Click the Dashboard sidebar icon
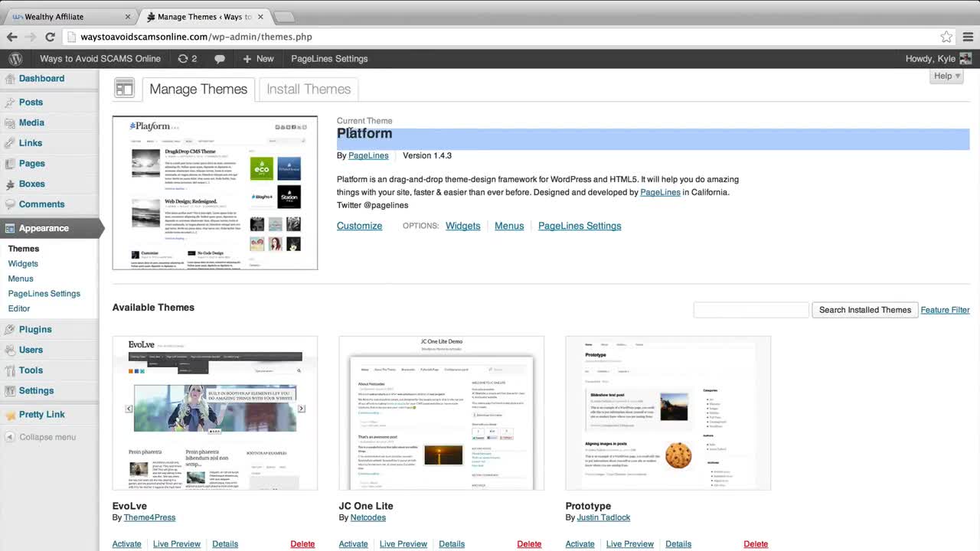Image resolution: width=980 pixels, height=551 pixels. (x=9, y=79)
